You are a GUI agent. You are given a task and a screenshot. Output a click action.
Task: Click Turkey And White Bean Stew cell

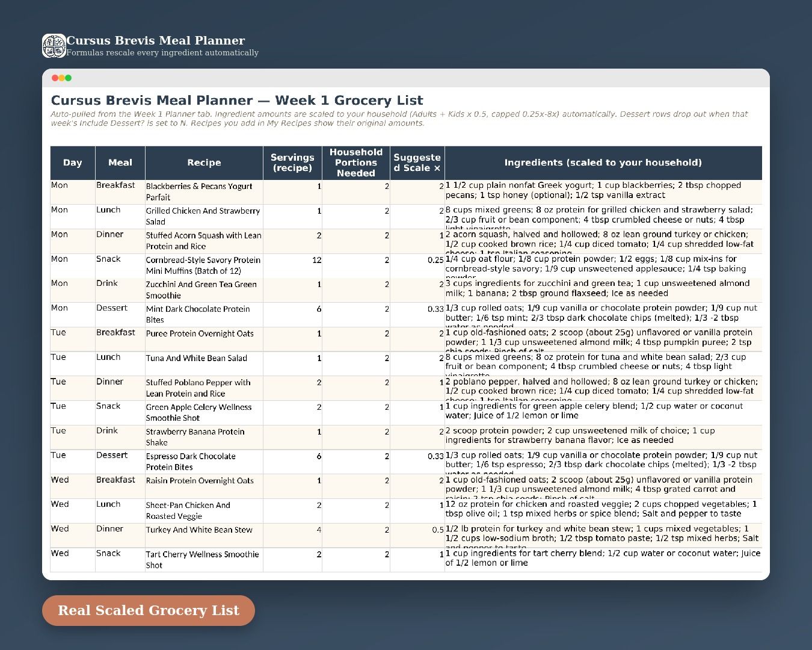pos(204,536)
